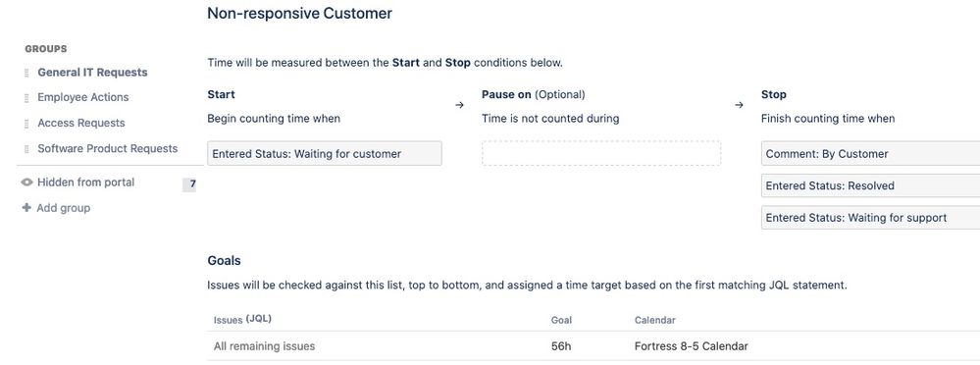Click the drag handle beside General IT Requests
The height and width of the screenshot is (365, 980).
tap(26, 73)
